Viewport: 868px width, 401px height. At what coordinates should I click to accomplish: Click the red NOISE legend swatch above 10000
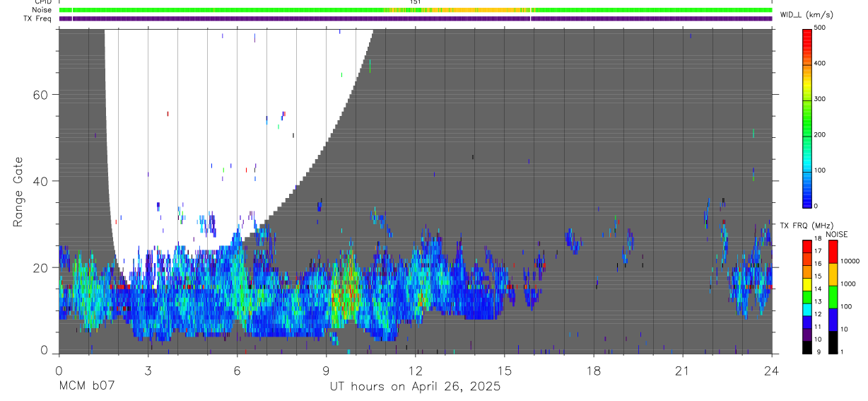coord(832,251)
